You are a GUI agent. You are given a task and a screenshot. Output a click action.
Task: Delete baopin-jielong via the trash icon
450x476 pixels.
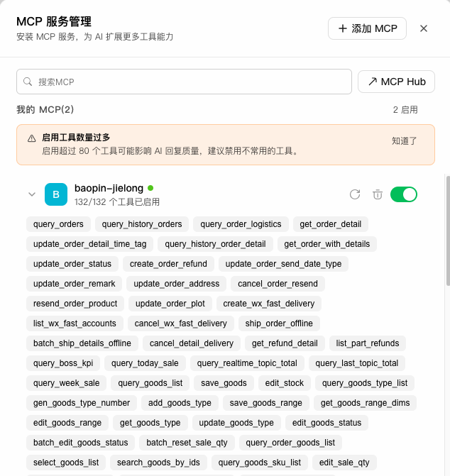[x=378, y=194]
